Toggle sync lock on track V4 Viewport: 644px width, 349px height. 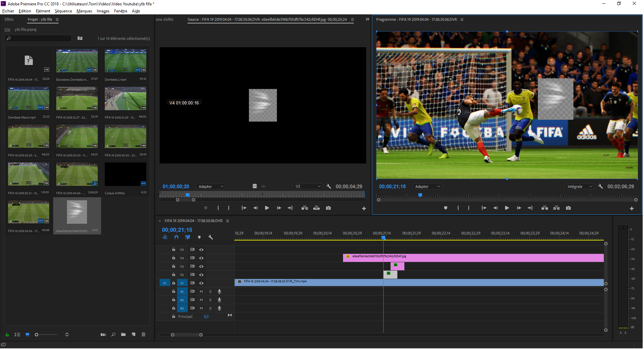click(192, 258)
